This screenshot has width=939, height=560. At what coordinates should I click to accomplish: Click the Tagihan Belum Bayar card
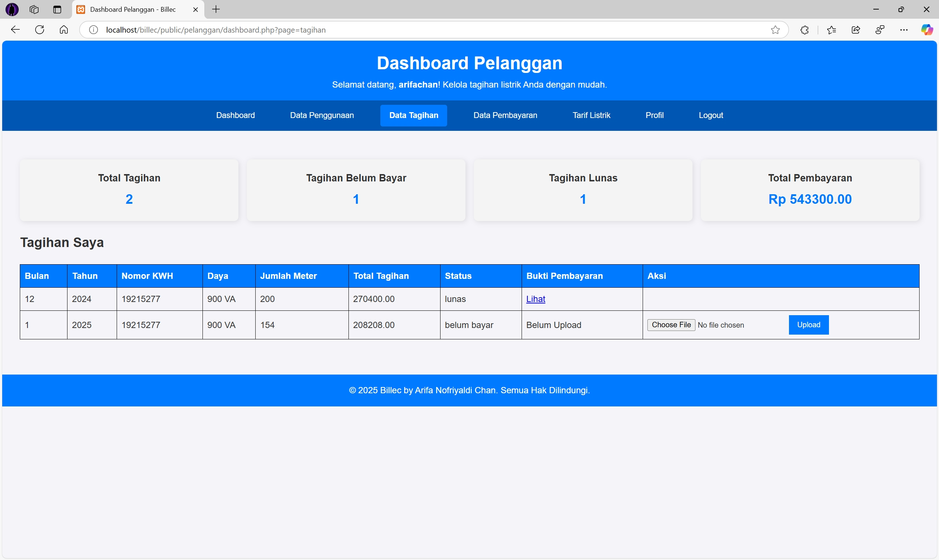tap(356, 190)
